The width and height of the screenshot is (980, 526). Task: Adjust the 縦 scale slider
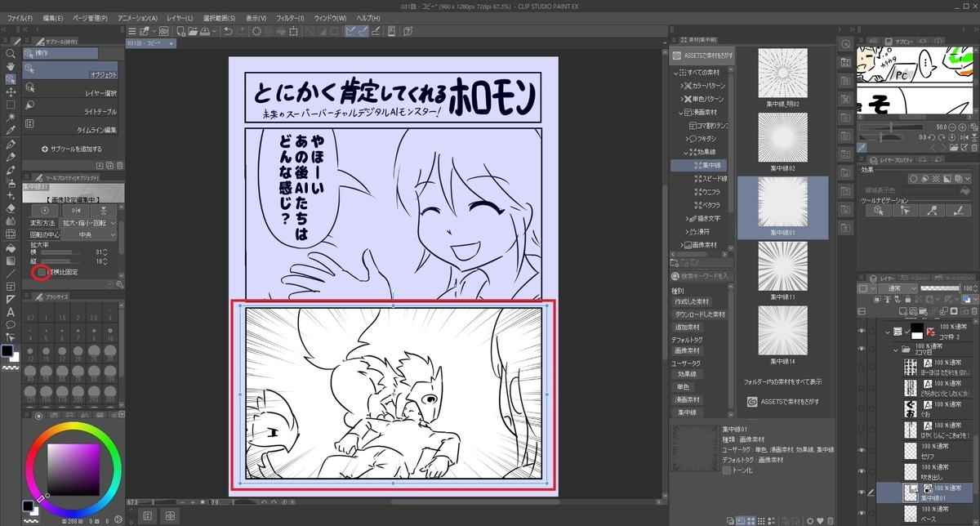62,261
